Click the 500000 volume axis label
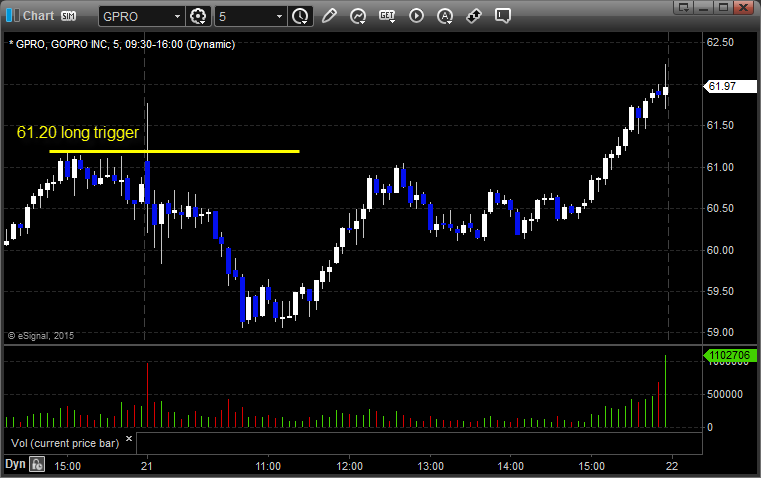The image size is (761, 478). point(725,395)
